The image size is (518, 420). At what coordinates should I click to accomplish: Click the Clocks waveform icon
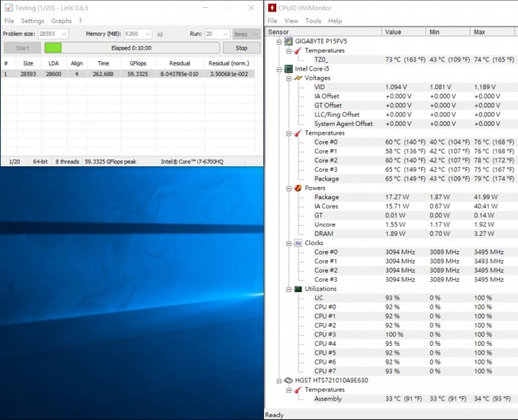[x=298, y=243]
